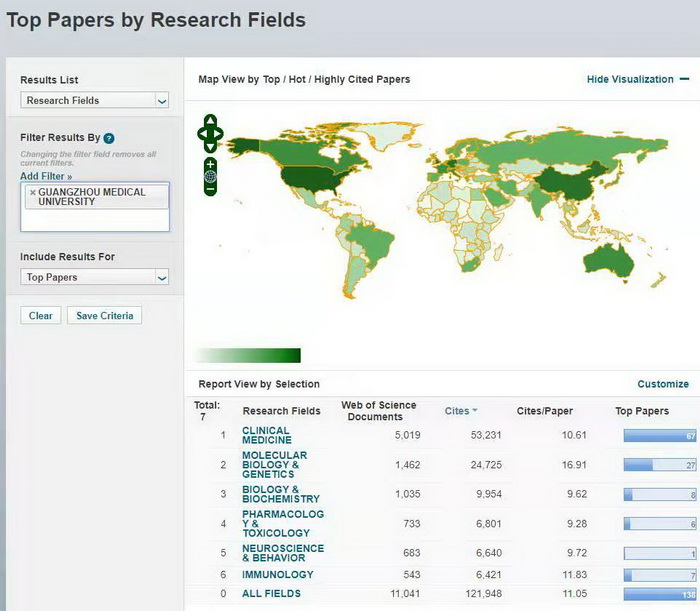Pan the map right with the arrow
This screenshot has height=611, width=700.
pos(219,133)
